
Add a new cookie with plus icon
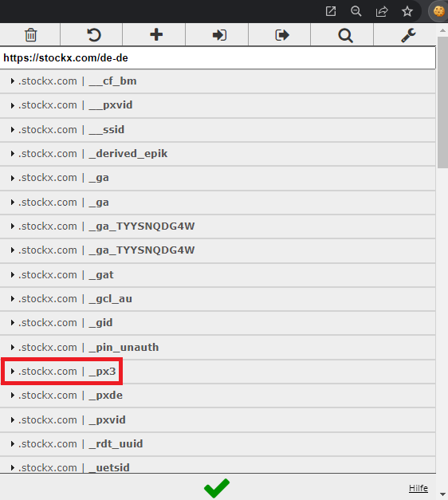click(156, 35)
